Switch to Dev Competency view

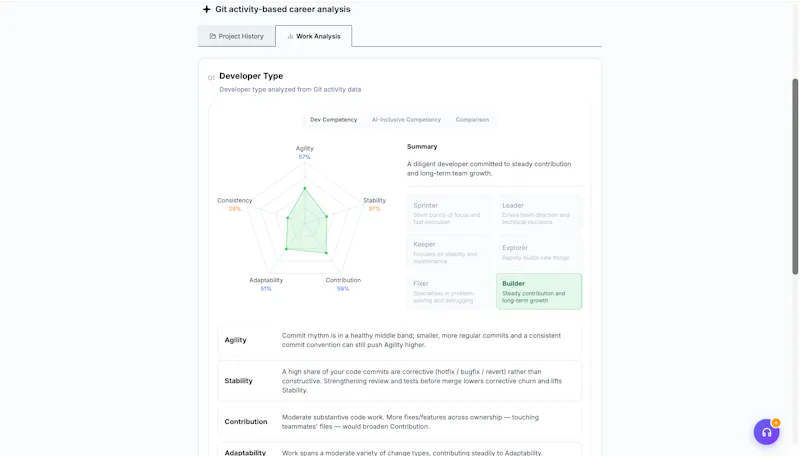334,120
